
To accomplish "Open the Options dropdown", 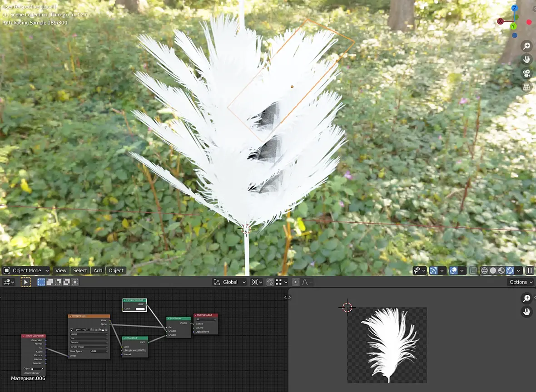I will tap(521, 282).
